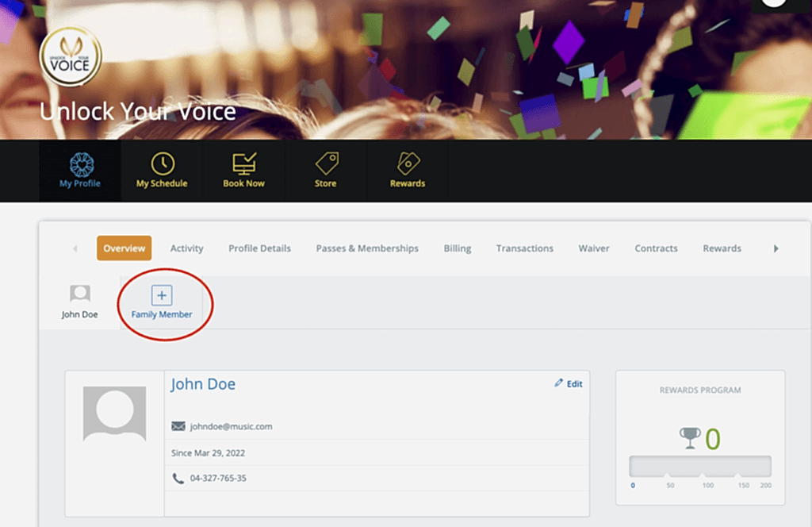The height and width of the screenshot is (527, 812).
Task: Click the Unlock Your Voice title
Action: (x=138, y=111)
